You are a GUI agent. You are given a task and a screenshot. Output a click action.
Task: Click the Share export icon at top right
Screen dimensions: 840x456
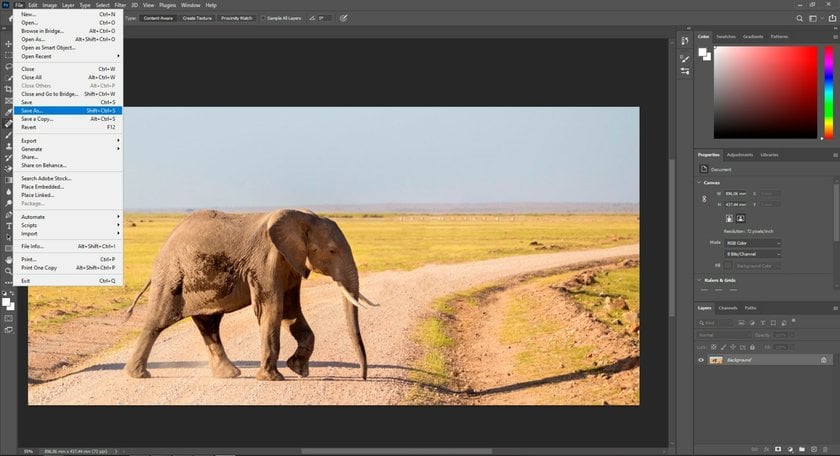tap(832, 18)
